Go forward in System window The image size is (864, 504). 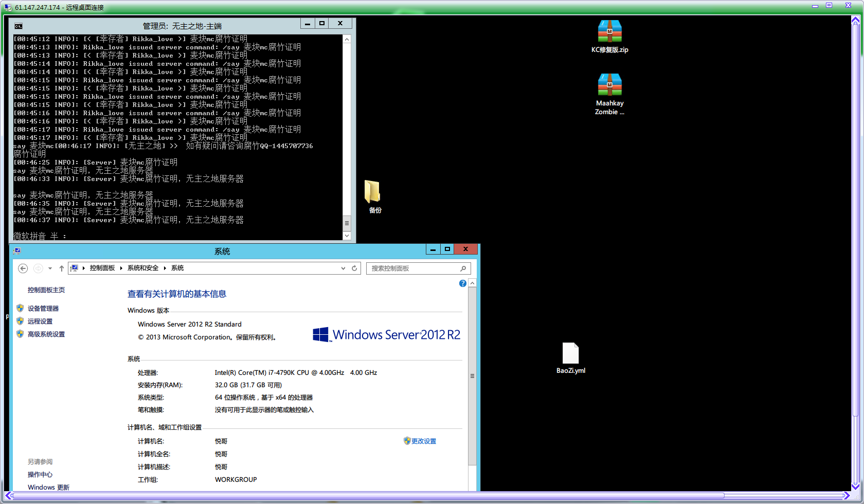(38, 268)
